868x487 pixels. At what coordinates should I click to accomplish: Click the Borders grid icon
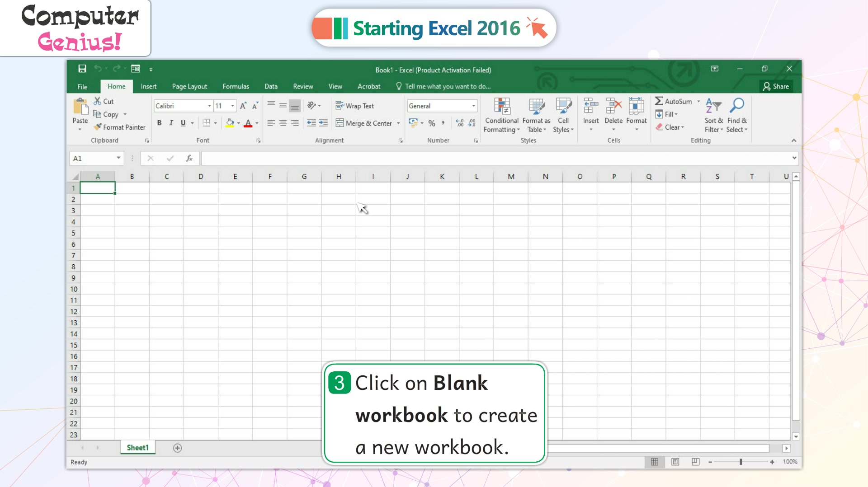(x=206, y=123)
